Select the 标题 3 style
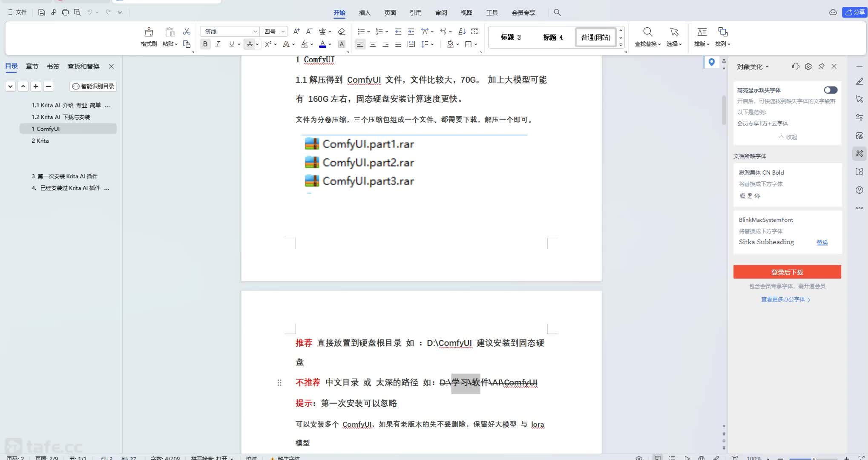The height and width of the screenshot is (460, 868). click(511, 37)
